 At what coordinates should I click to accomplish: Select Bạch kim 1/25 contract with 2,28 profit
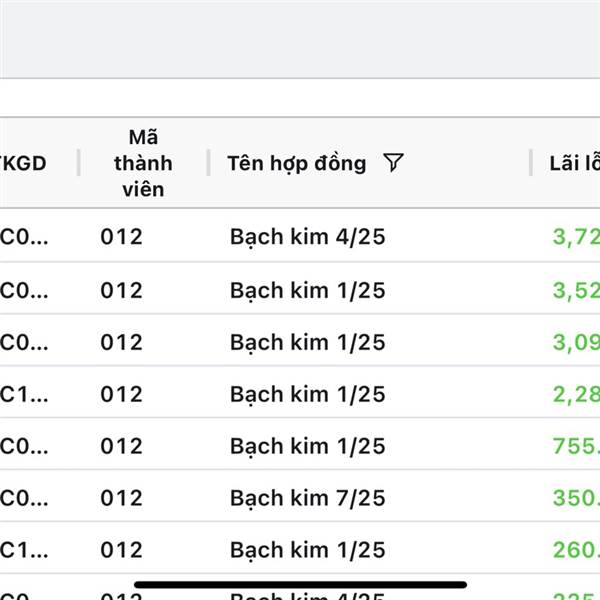pyautogui.click(x=307, y=394)
